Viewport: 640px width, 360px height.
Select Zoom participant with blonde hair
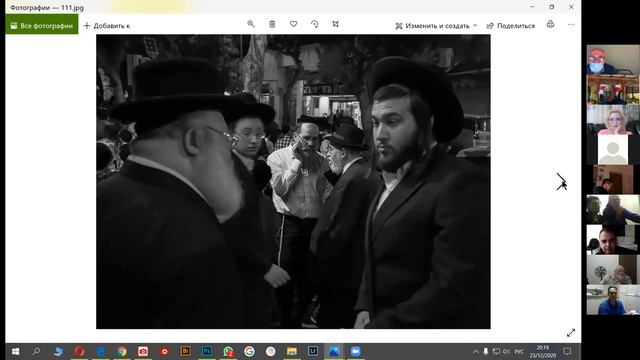[613, 120]
